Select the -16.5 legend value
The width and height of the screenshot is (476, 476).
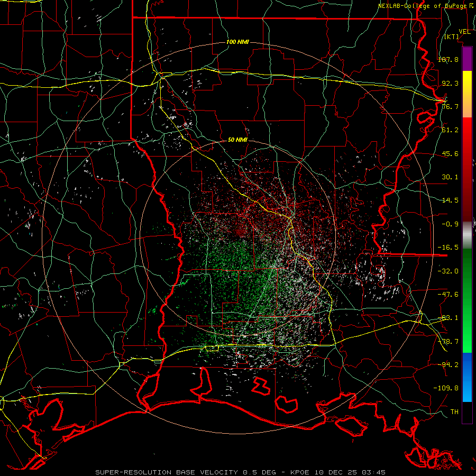(x=448, y=248)
